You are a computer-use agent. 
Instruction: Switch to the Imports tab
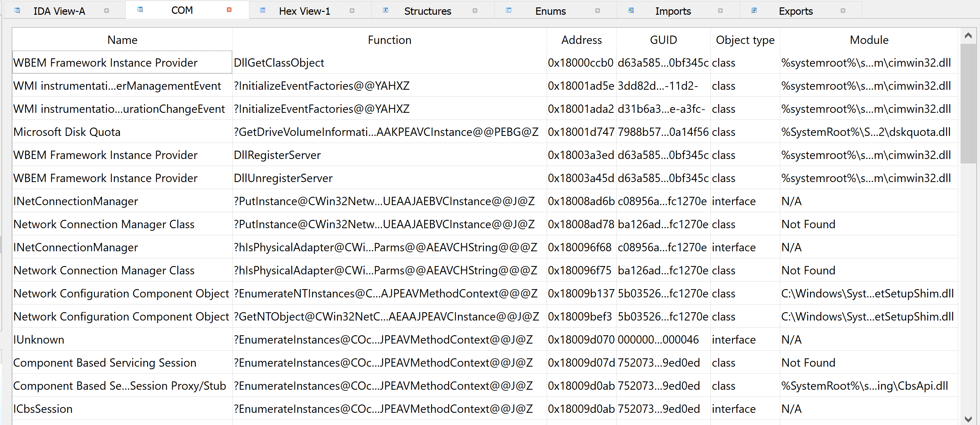673,11
